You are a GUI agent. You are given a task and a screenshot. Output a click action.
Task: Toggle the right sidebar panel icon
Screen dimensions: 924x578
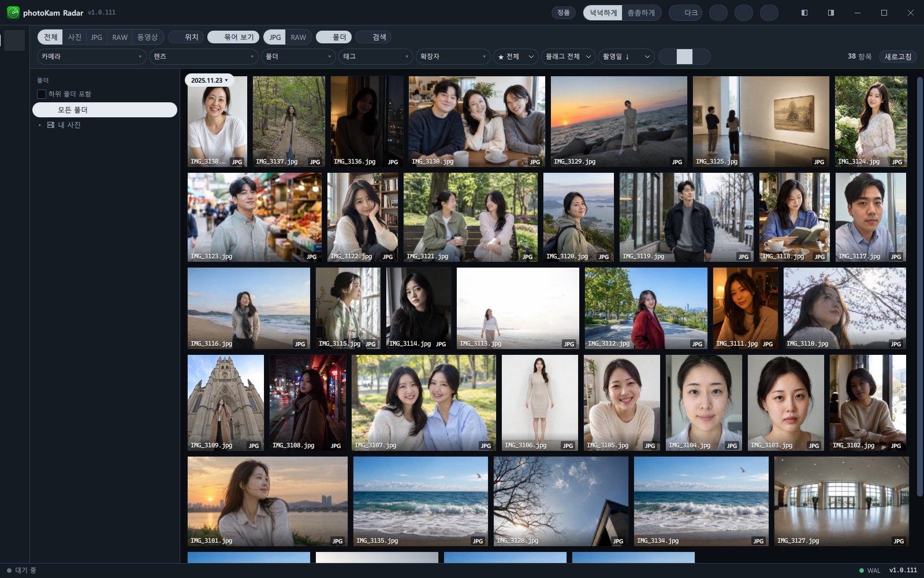830,13
